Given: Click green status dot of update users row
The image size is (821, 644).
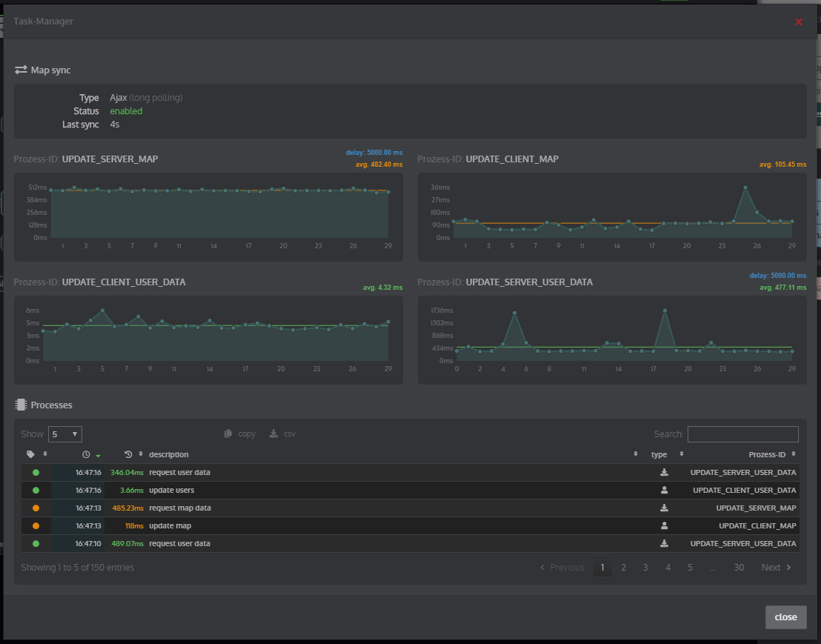Looking at the screenshot, I should pyautogui.click(x=36, y=490).
